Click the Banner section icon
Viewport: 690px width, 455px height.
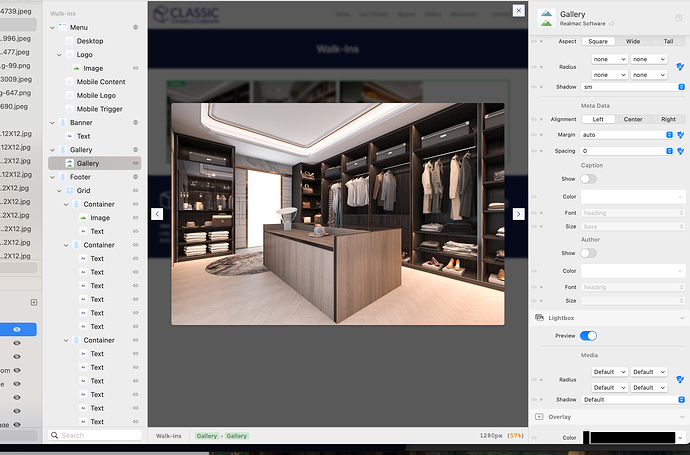pyautogui.click(x=62, y=122)
